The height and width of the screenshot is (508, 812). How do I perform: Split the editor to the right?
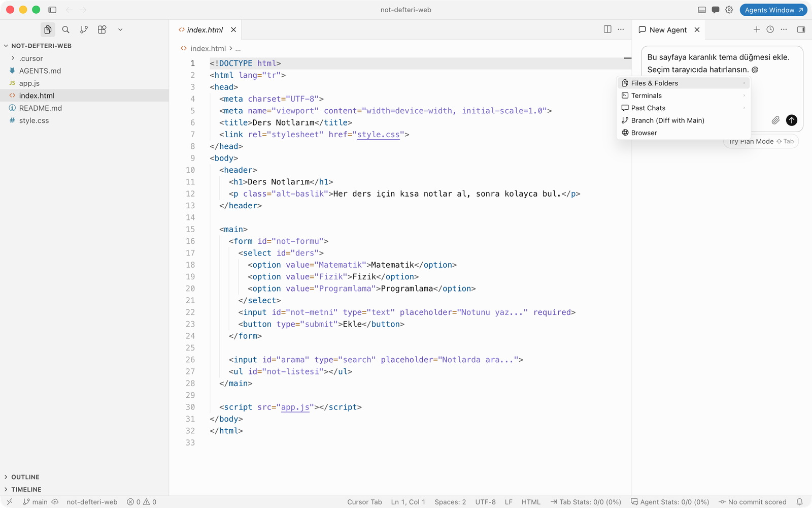coord(607,29)
